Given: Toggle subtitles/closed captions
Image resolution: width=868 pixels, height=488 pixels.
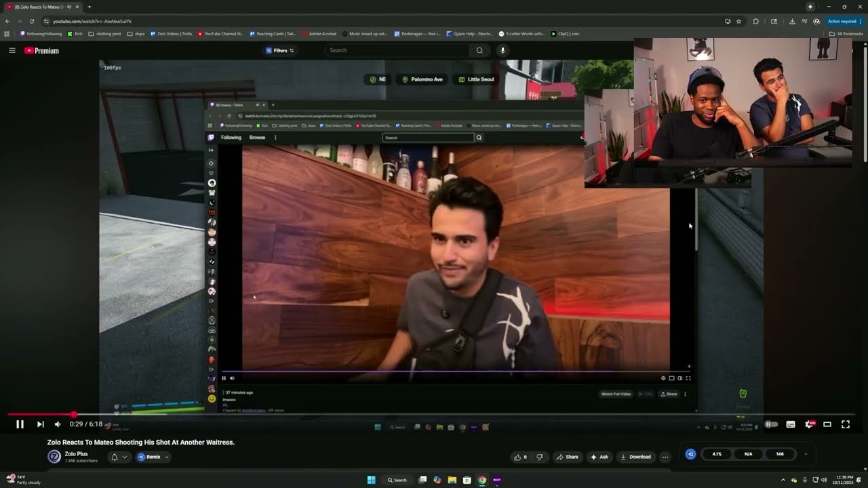Looking at the screenshot, I should pos(791,424).
